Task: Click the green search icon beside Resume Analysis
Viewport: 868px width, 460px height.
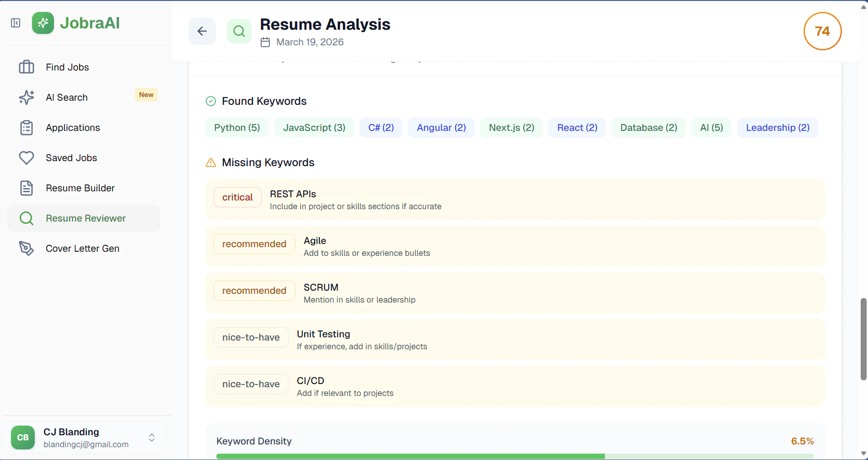Action: point(239,31)
